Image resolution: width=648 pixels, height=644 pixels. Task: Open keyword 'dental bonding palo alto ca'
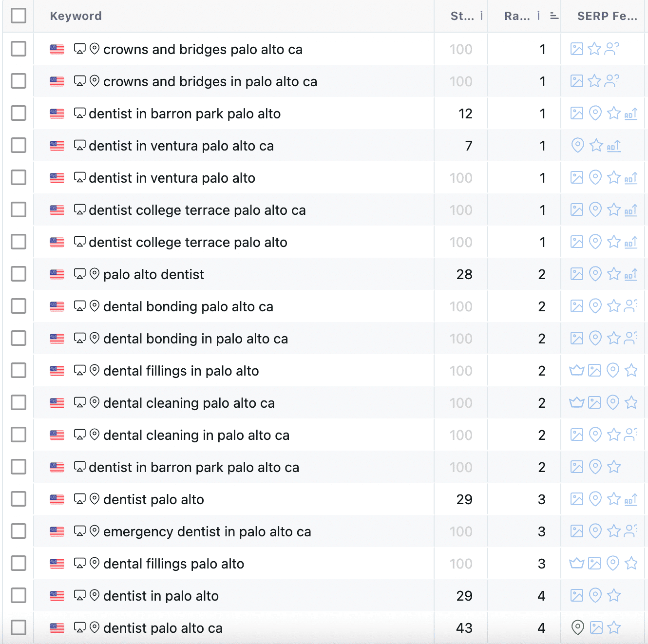pyautogui.click(x=188, y=306)
